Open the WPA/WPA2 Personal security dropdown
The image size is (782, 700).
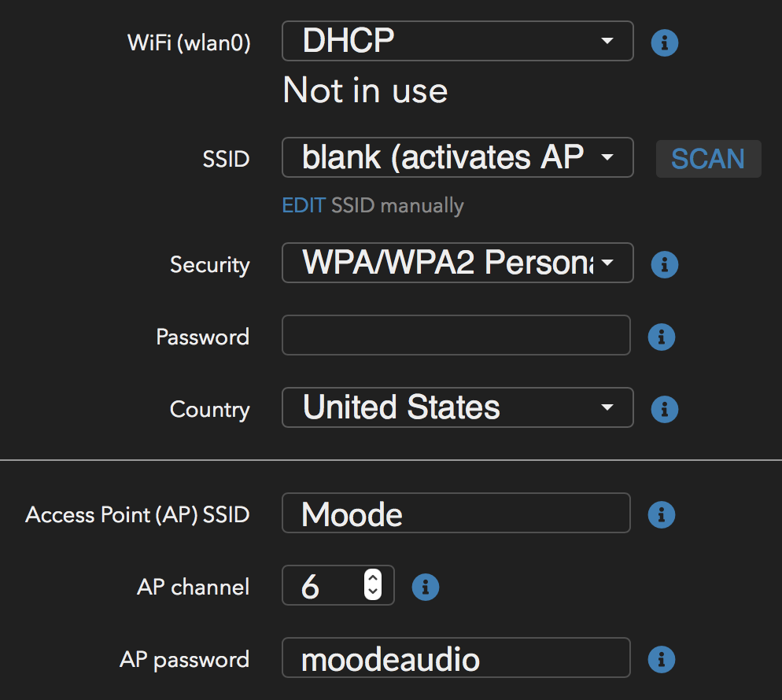pos(457,263)
